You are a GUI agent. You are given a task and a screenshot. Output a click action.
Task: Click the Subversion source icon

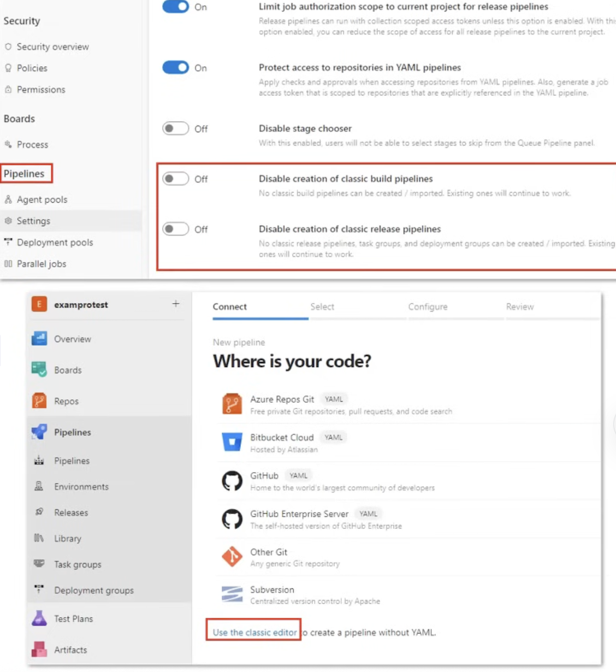click(232, 594)
